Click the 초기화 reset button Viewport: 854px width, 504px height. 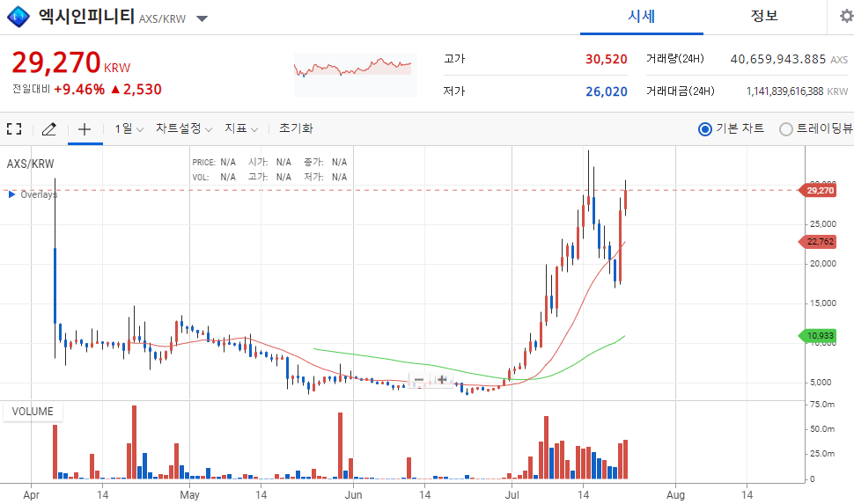296,128
